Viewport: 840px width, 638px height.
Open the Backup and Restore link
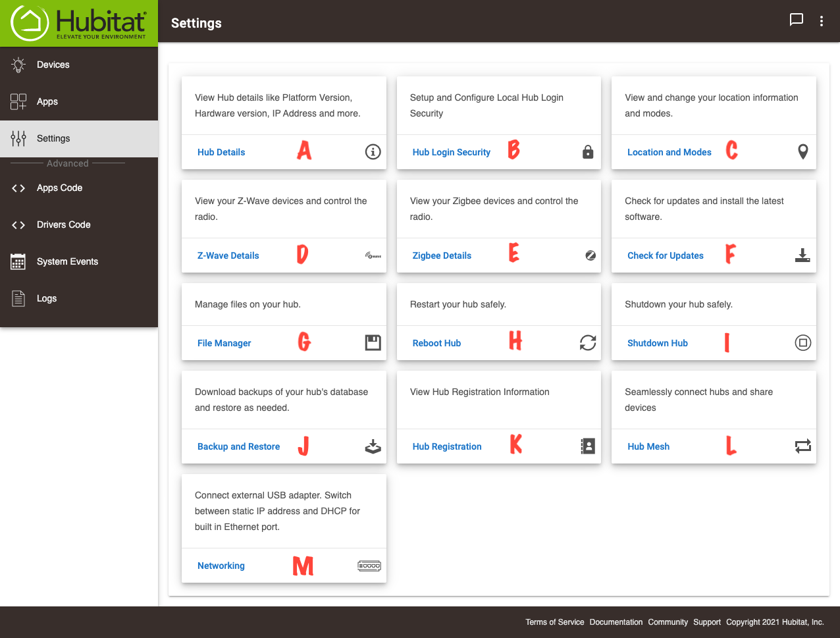pyautogui.click(x=238, y=446)
